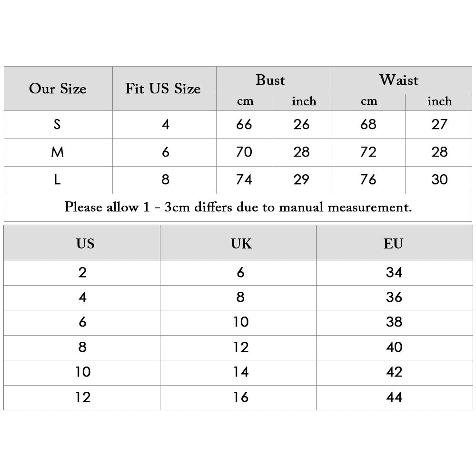Click EU size 34 cell
Viewport: 476px width, 476px height.
pyautogui.click(x=394, y=273)
